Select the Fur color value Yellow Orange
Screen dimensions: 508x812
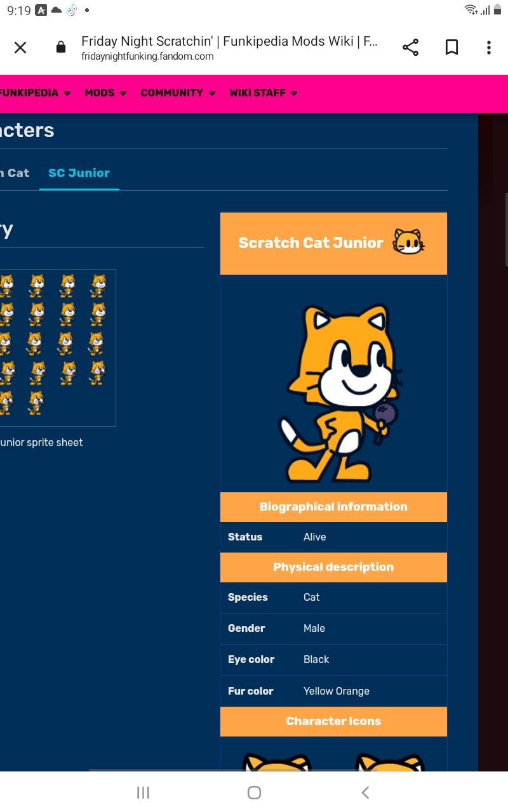[336, 691]
